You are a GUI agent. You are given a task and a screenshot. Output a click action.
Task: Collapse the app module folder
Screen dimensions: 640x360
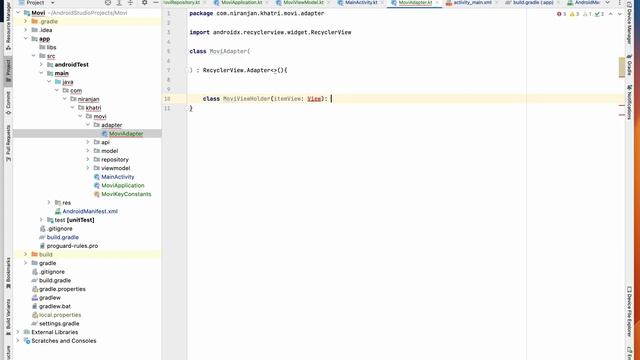coord(26,39)
